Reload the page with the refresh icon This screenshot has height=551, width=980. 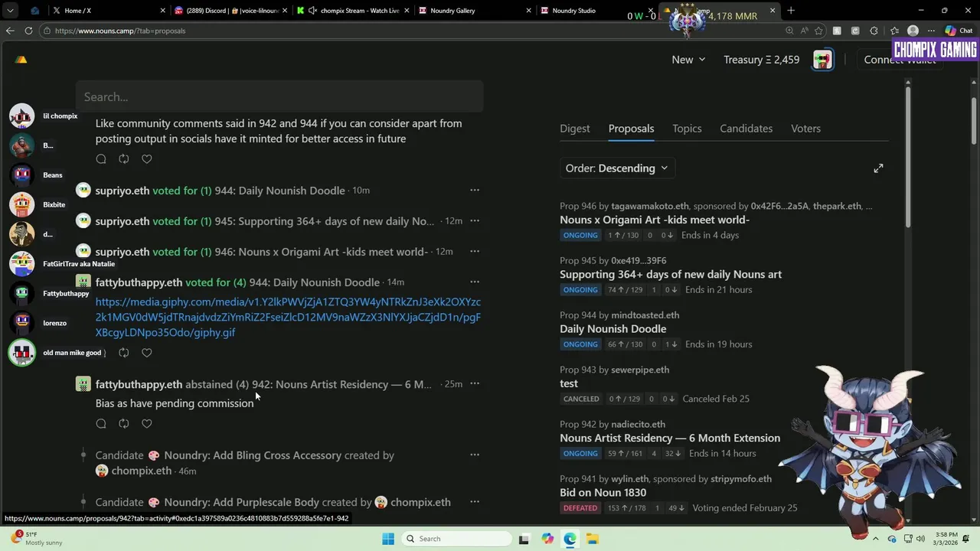pos(28,31)
